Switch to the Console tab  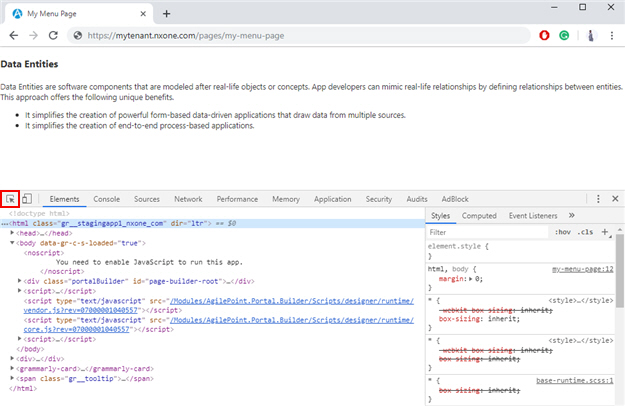pyautogui.click(x=106, y=199)
